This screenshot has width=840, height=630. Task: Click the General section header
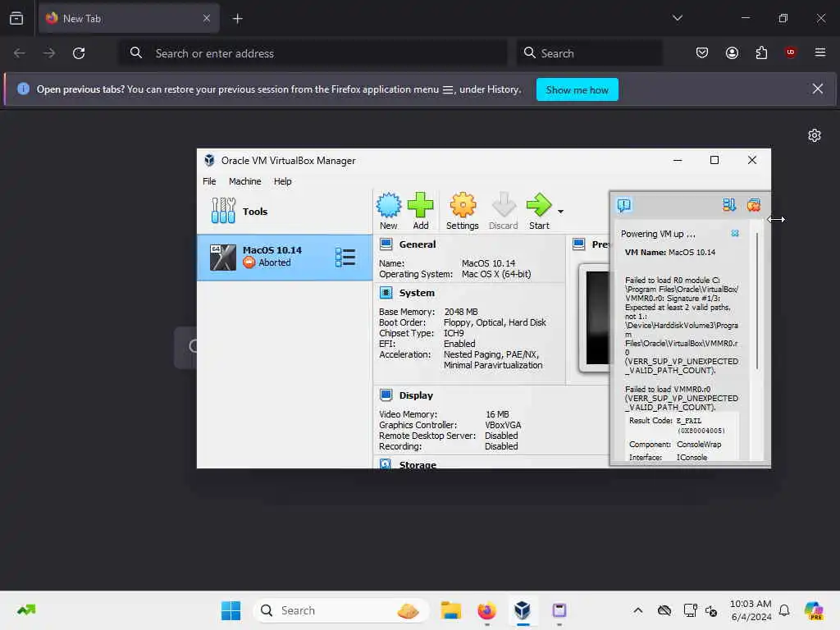click(417, 244)
